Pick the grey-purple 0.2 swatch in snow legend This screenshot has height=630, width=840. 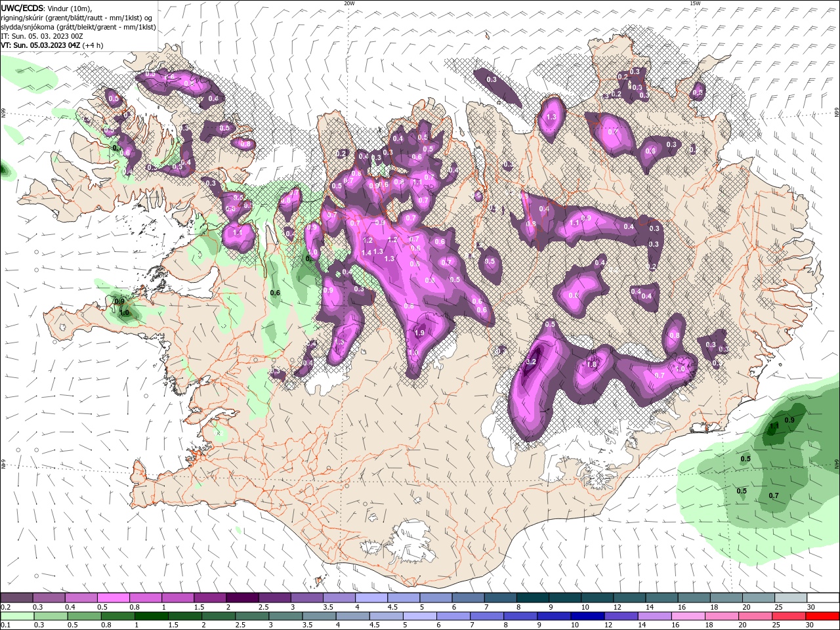coord(17,598)
